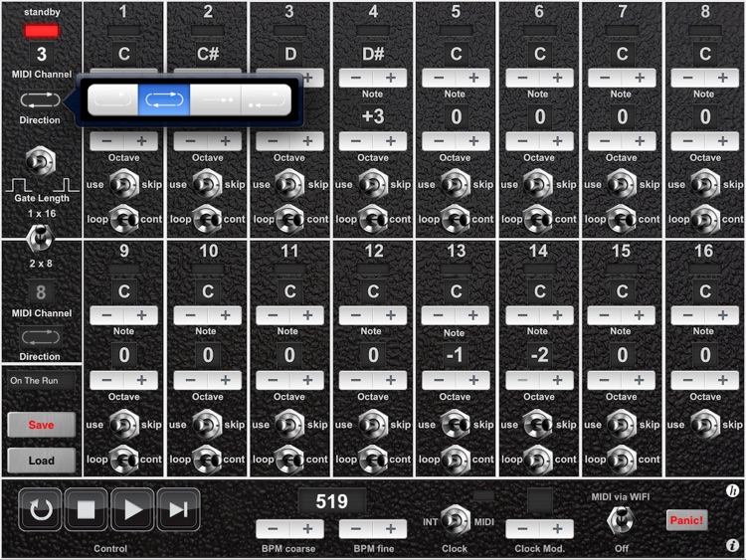Lower step 2 octave with minus
This screenshot has width=746, height=560.
[x=190, y=141]
